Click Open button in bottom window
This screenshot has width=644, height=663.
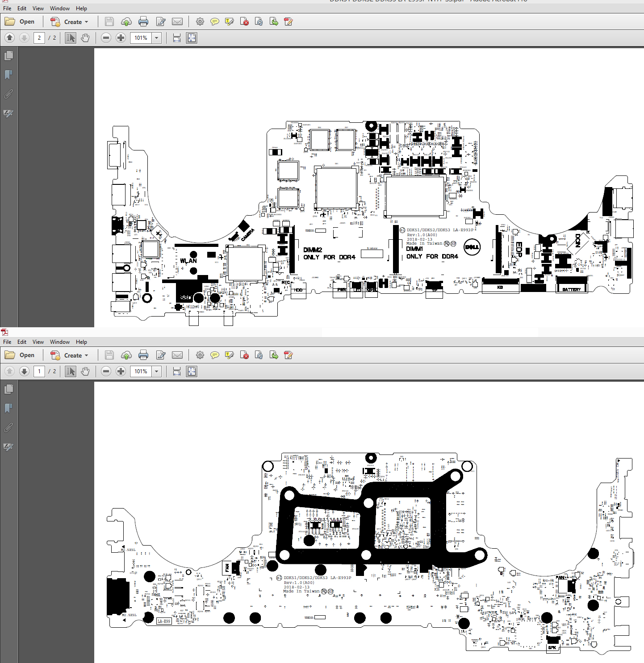(x=20, y=355)
